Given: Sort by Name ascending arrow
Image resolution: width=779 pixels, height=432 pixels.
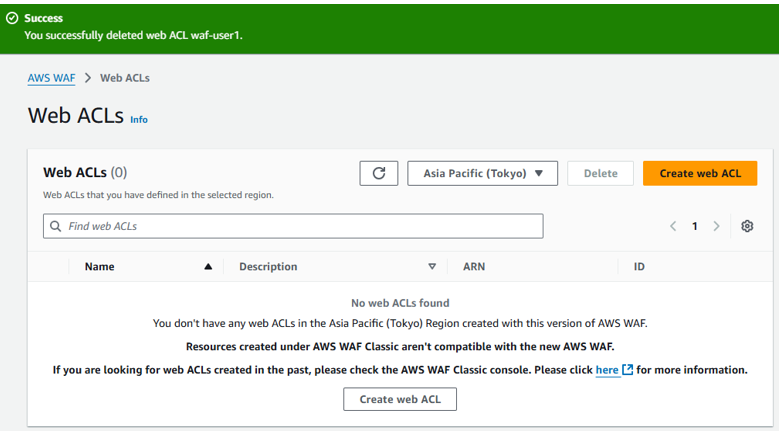Looking at the screenshot, I should pos(208,267).
